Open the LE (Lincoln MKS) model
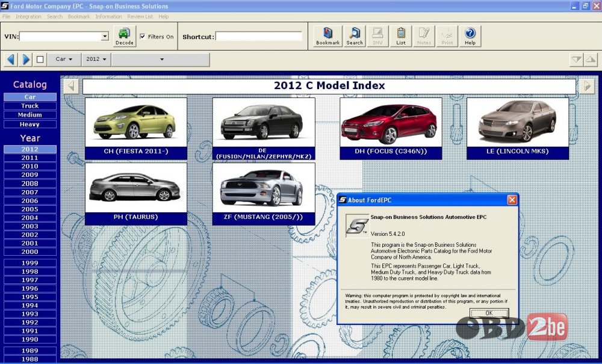 [518, 129]
